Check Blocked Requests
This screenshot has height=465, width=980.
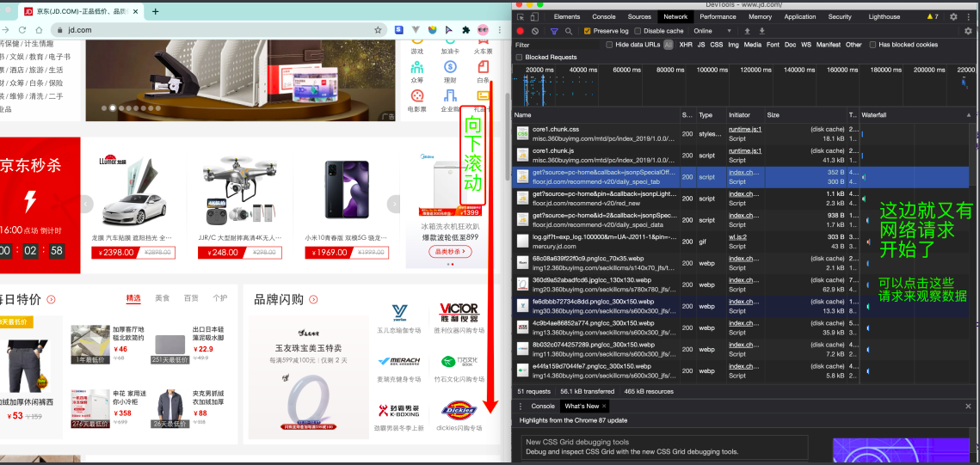520,58
